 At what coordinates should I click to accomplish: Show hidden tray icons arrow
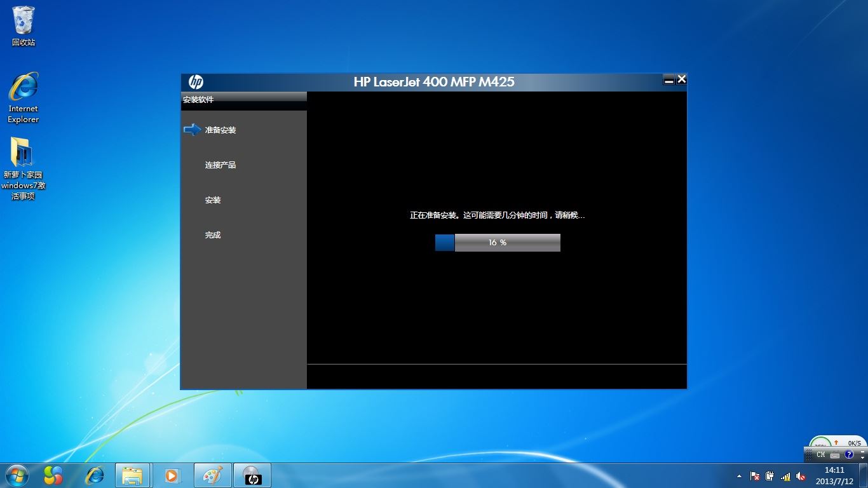(740, 476)
